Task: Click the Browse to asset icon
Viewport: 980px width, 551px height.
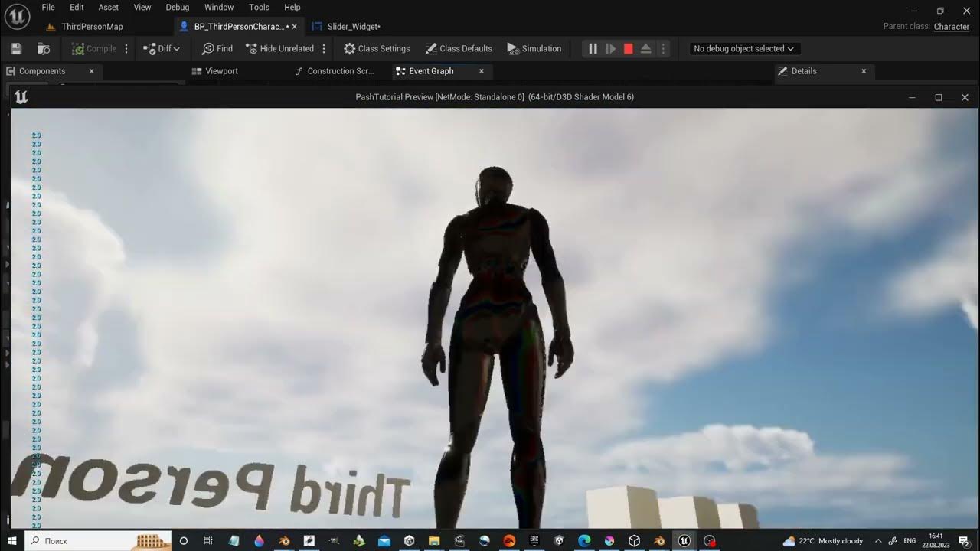Action: click(x=44, y=48)
